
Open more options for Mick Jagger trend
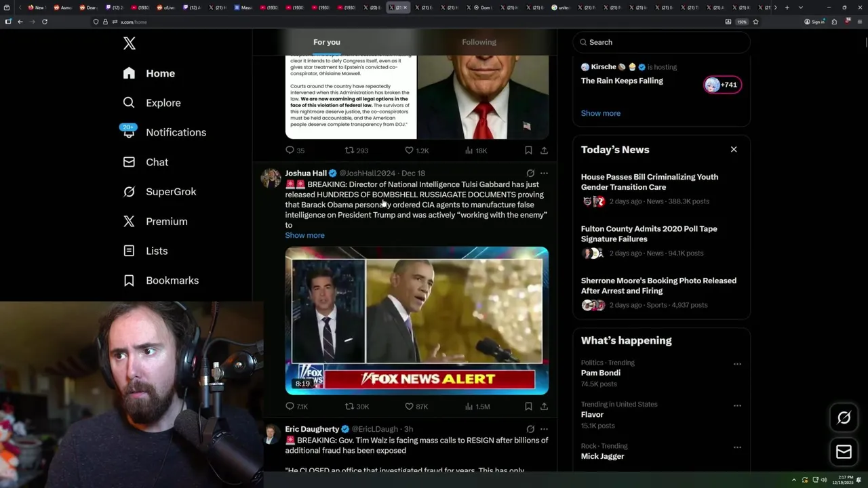click(x=737, y=447)
